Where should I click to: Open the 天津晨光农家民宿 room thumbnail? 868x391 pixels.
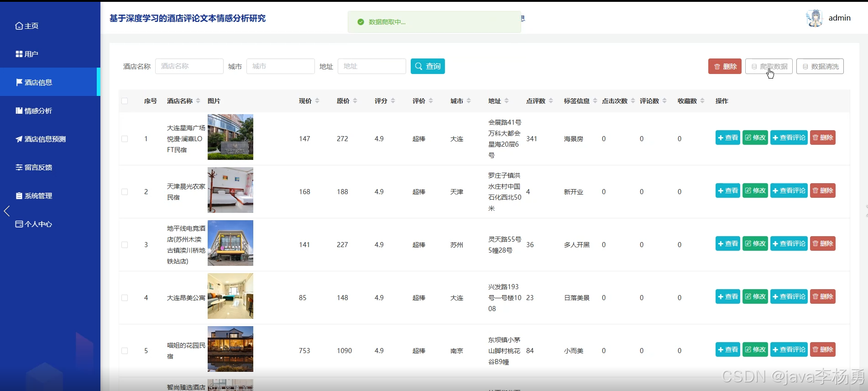tap(230, 190)
